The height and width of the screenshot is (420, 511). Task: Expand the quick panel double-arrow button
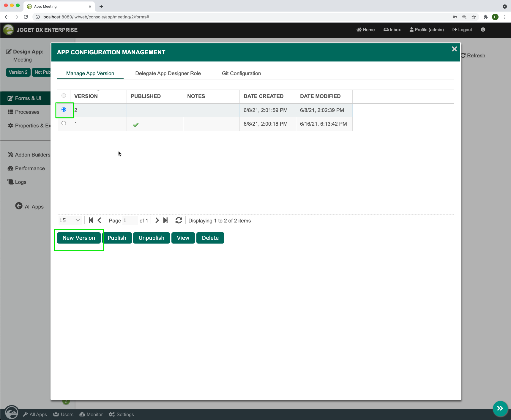[x=500, y=408]
